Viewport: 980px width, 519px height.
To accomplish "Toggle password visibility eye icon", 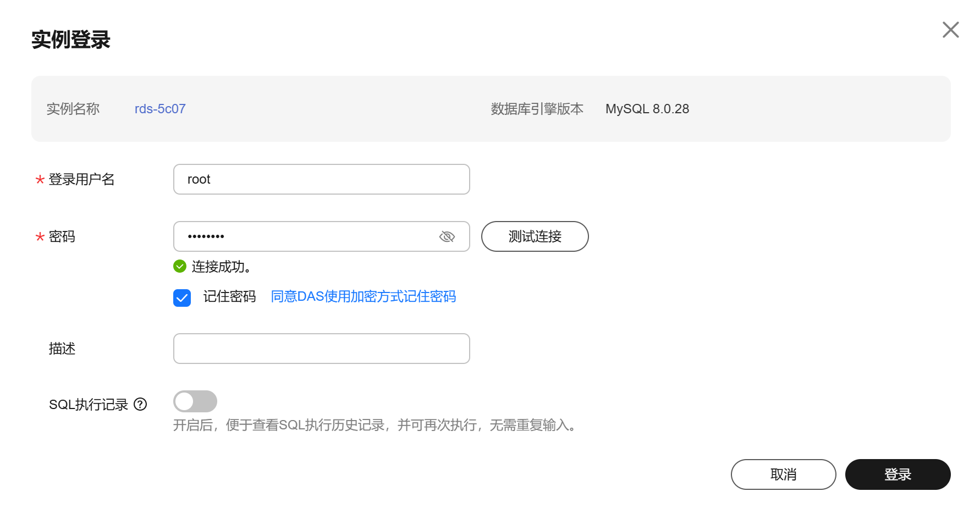I will tap(447, 236).
